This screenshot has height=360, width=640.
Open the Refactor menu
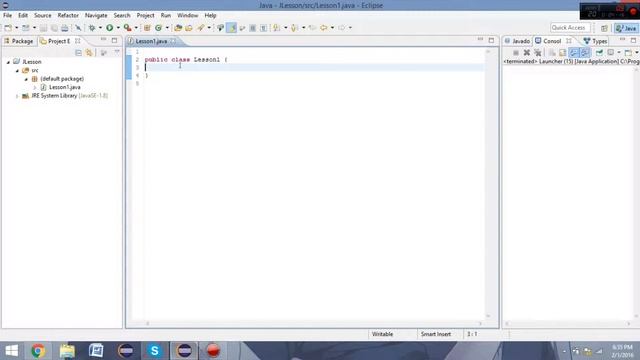pos(68,16)
